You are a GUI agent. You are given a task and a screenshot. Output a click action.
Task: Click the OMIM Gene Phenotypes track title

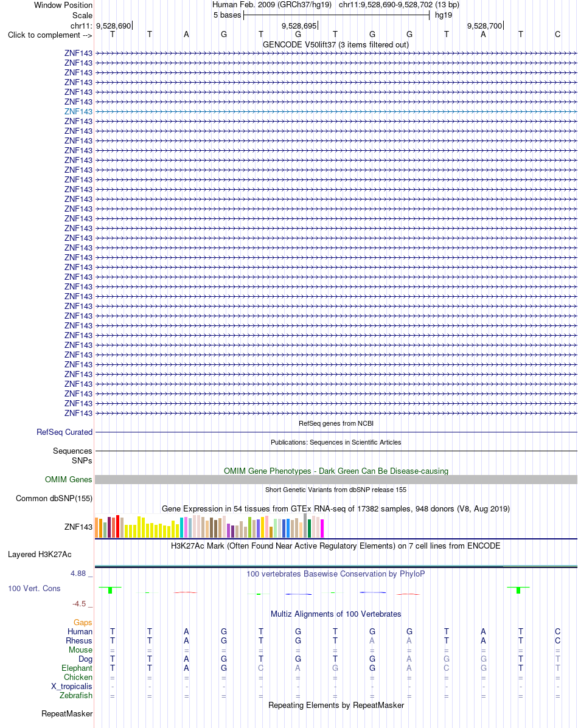click(336, 471)
